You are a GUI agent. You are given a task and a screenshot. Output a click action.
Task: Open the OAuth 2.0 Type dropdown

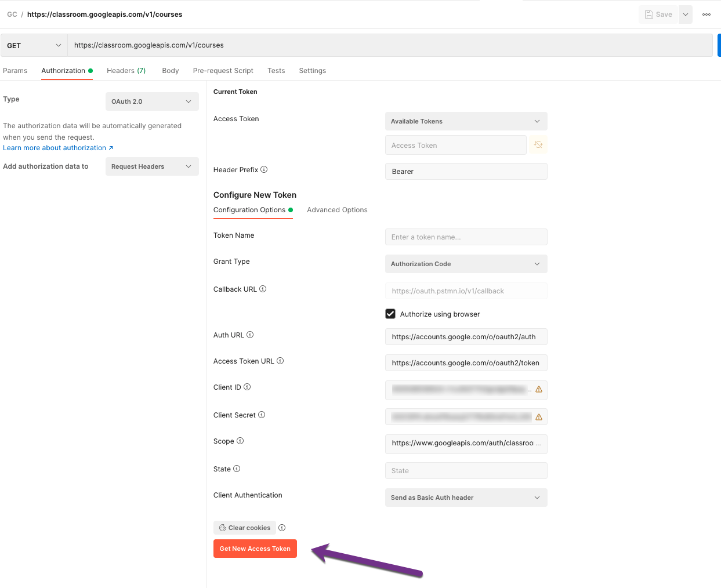[x=152, y=101]
